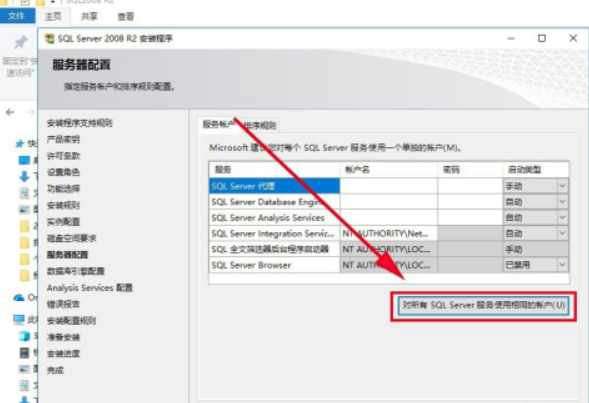
Task: Click the SQL Server setup title bar icon
Action: coord(49,38)
